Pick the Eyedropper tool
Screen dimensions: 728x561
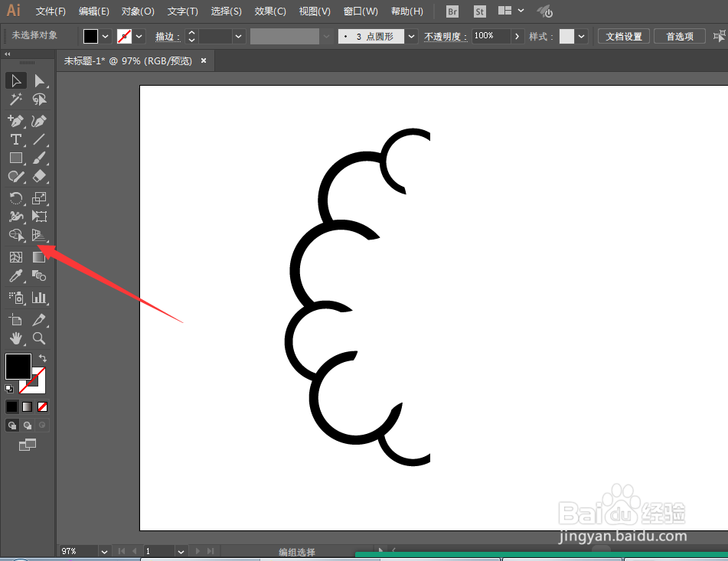pos(15,276)
